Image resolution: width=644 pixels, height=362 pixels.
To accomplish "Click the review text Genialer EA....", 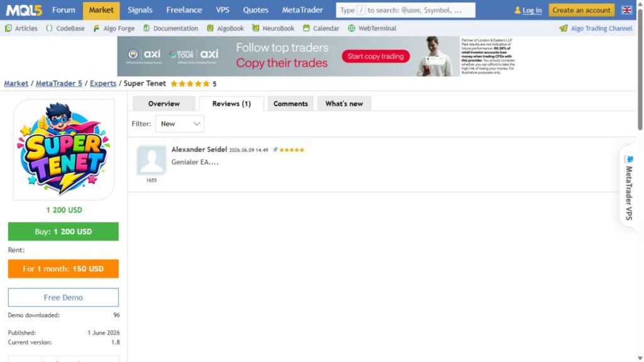I will [195, 162].
